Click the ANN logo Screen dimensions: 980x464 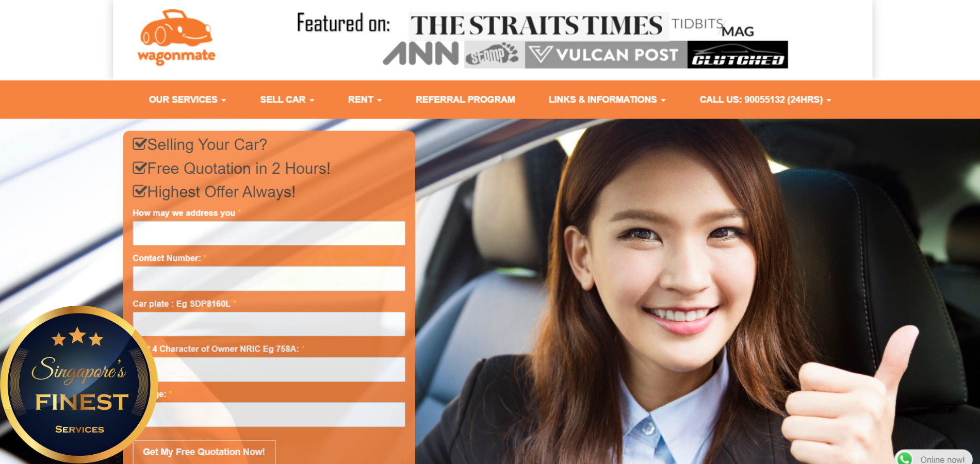click(x=421, y=54)
